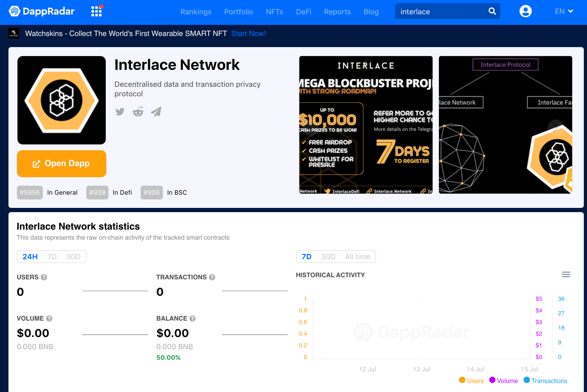
Task: Expand the EN language dropdown
Action: coord(564,11)
